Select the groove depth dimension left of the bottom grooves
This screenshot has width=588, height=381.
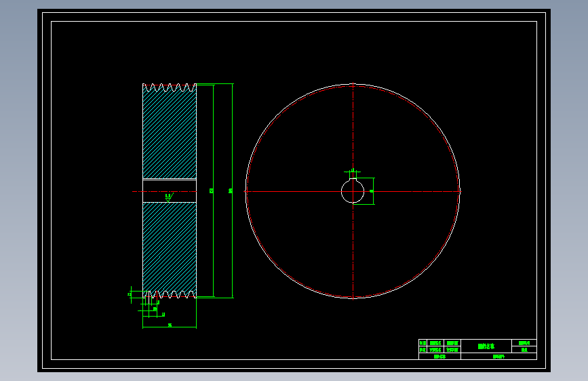coord(130,294)
